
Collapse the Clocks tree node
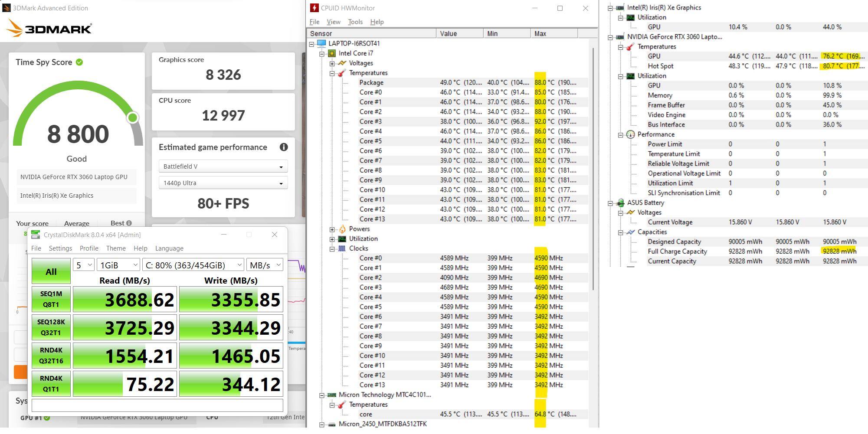(x=332, y=249)
